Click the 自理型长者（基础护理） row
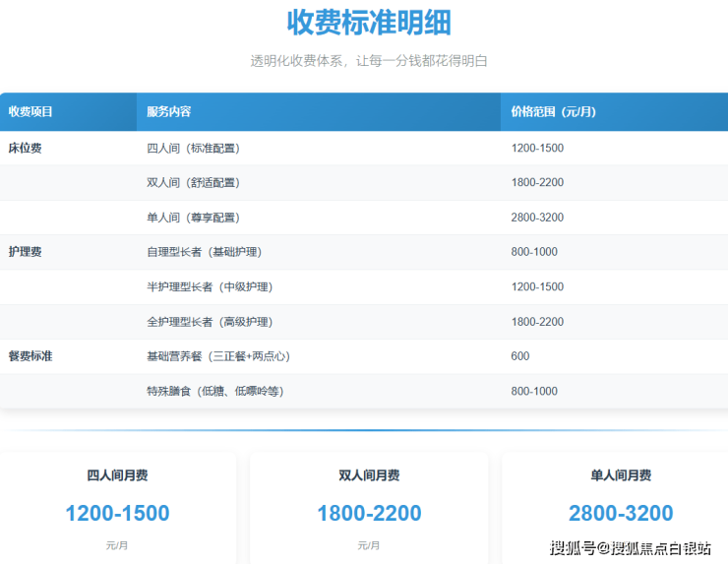728x564 pixels. coord(203,252)
